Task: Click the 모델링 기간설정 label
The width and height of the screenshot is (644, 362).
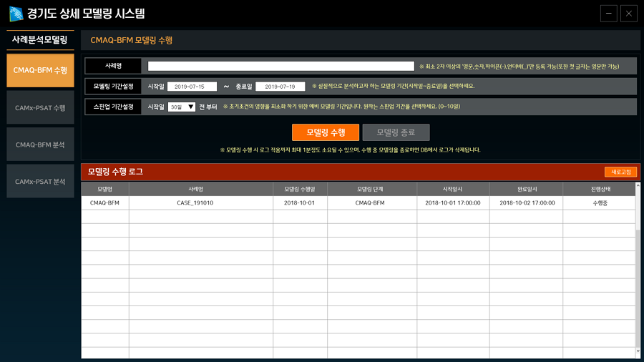Action: click(113, 87)
